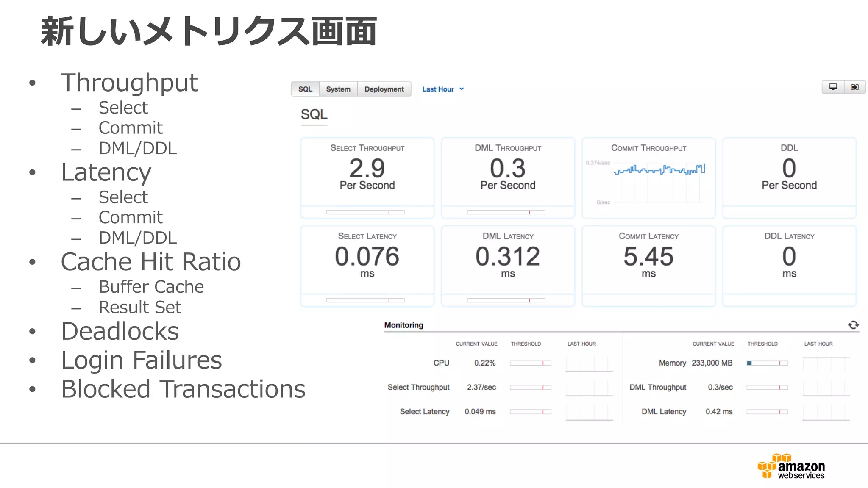The height and width of the screenshot is (488, 868).
Task: Switch to the SQL tab
Action: [305, 89]
